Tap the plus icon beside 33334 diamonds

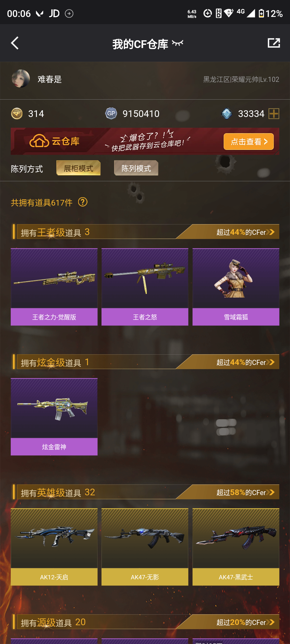pyautogui.click(x=274, y=114)
